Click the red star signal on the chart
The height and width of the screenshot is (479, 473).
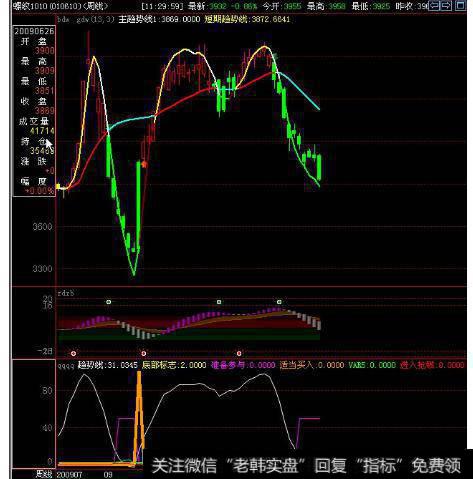(x=144, y=164)
